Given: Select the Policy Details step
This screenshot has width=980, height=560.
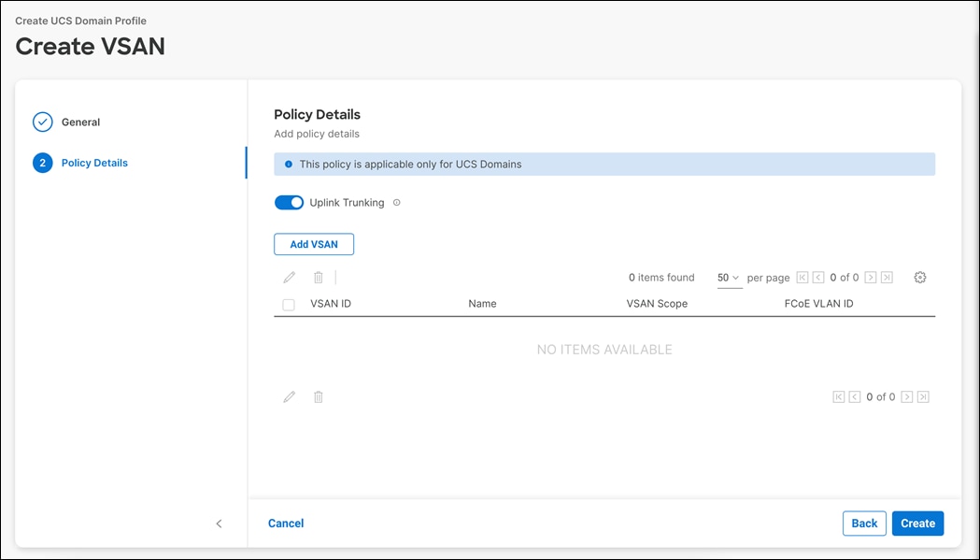Looking at the screenshot, I should 93,162.
